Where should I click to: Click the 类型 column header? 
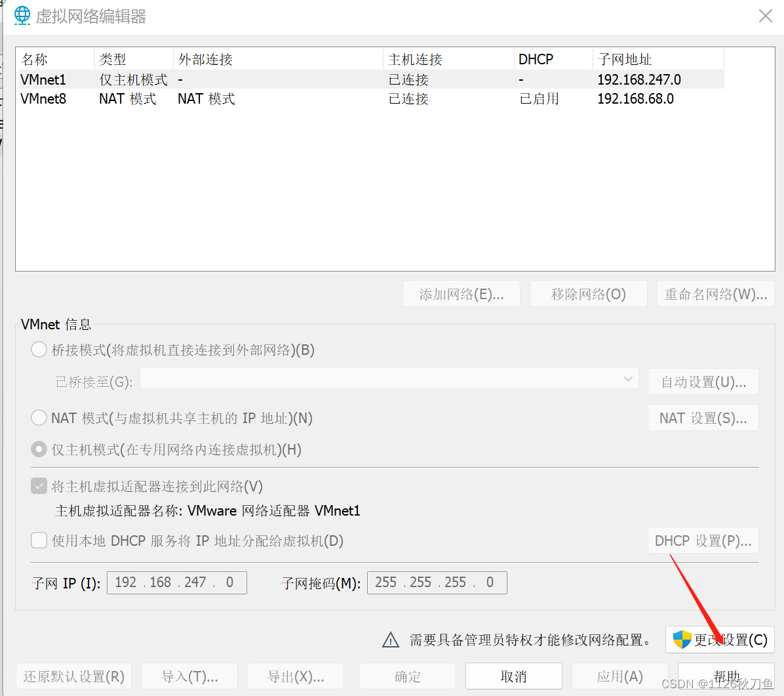tap(134, 59)
